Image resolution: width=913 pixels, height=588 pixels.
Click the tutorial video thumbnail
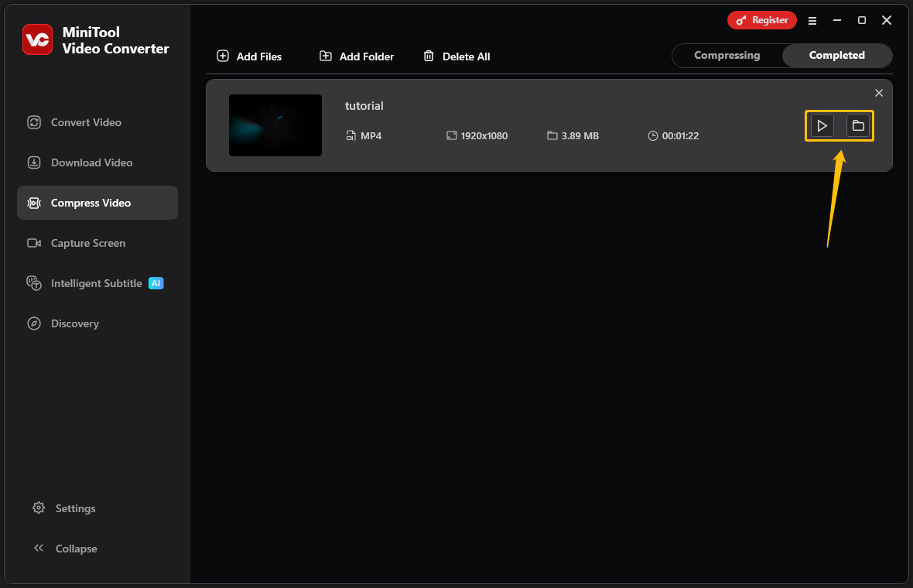[275, 125]
